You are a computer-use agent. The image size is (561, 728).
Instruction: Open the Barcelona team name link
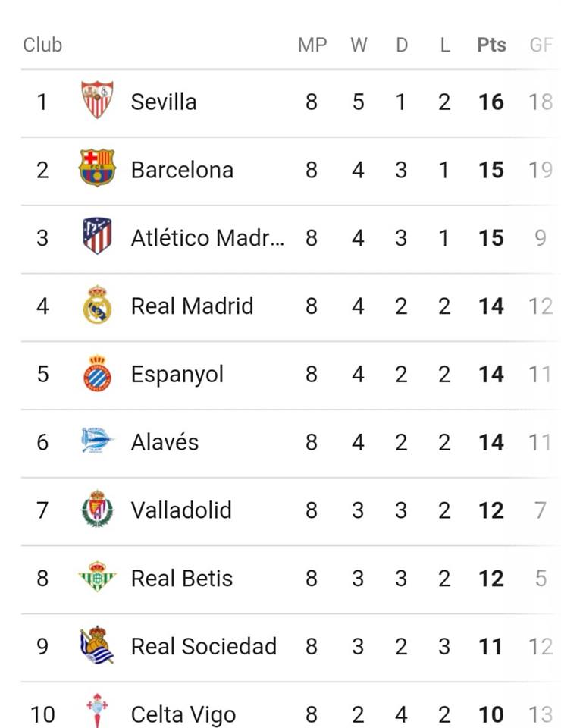183,170
